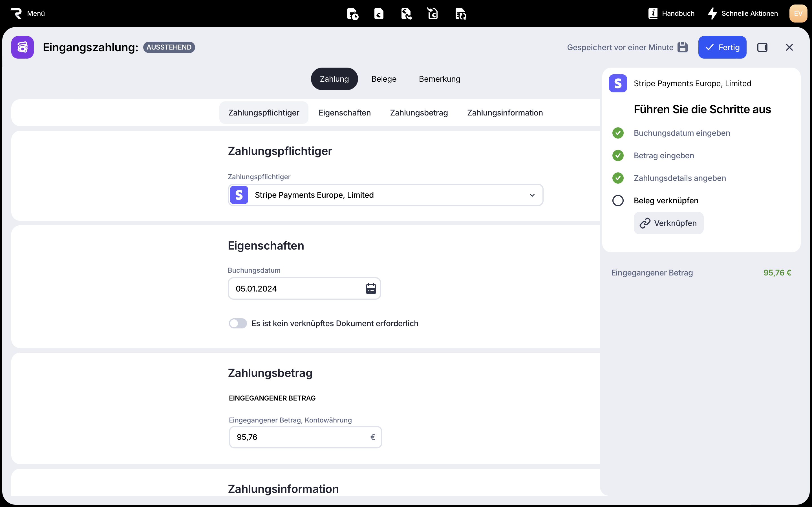812x507 pixels.
Task: Open the calendar picker for Buchungsdatum
Action: [x=371, y=288]
